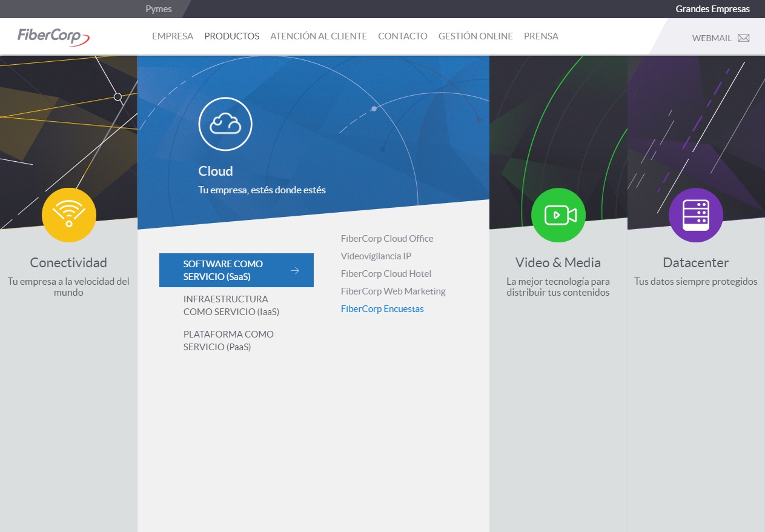Open FiberCorp Encuestas link
The width and height of the screenshot is (765, 532).
(x=382, y=309)
